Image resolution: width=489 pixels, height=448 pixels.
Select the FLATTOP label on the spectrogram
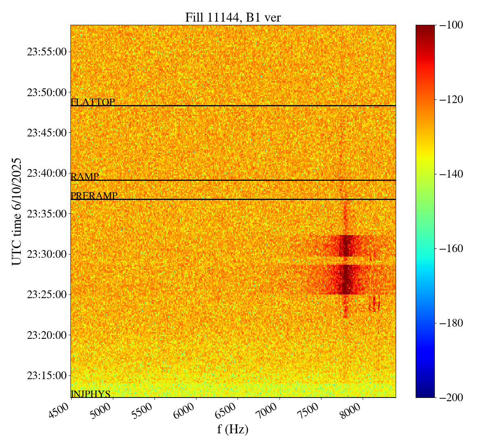[93, 102]
